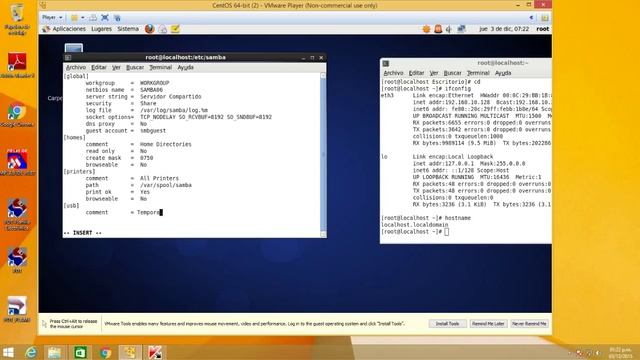This screenshot has height=360, width=640.
Task: Open Editar menu in samba terminal
Action: [99, 67]
